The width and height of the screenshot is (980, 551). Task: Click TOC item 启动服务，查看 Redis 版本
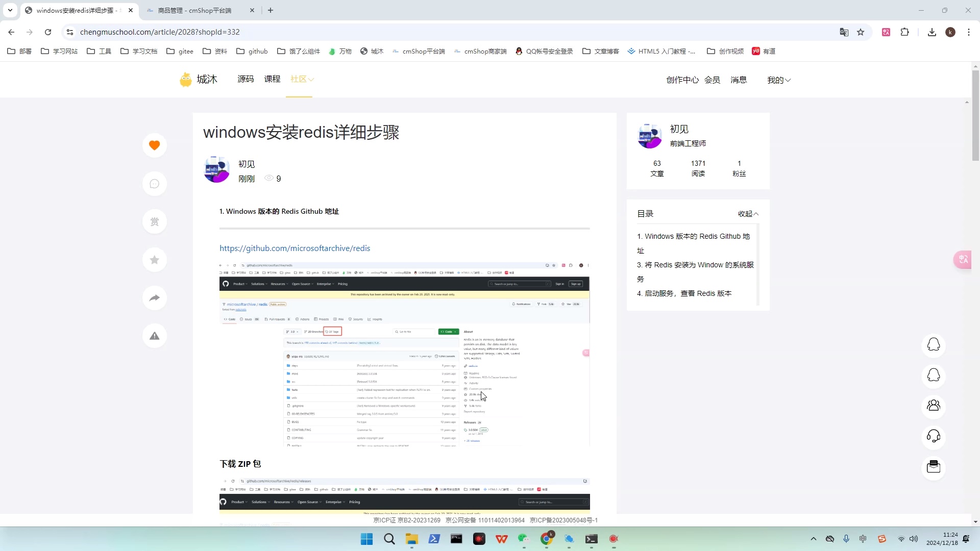[684, 293]
